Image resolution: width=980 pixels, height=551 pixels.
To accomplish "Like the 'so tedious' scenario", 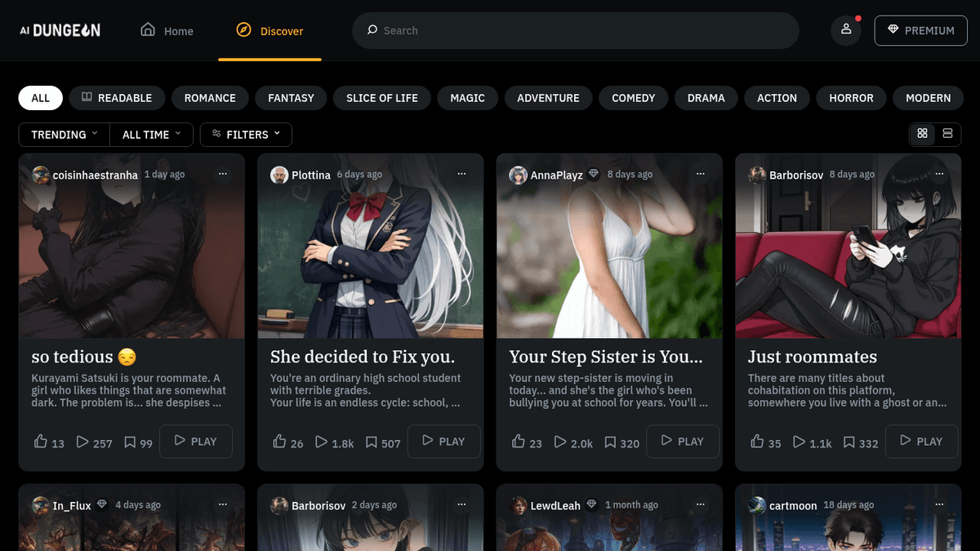I will pyautogui.click(x=41, y=442).
